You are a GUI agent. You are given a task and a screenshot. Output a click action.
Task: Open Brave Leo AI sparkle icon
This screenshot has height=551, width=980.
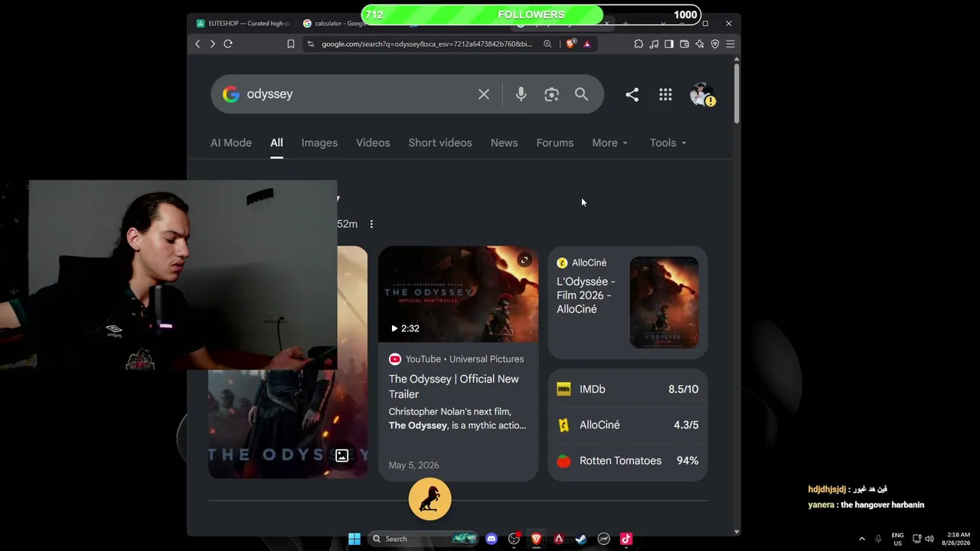(x=700, y=44)
